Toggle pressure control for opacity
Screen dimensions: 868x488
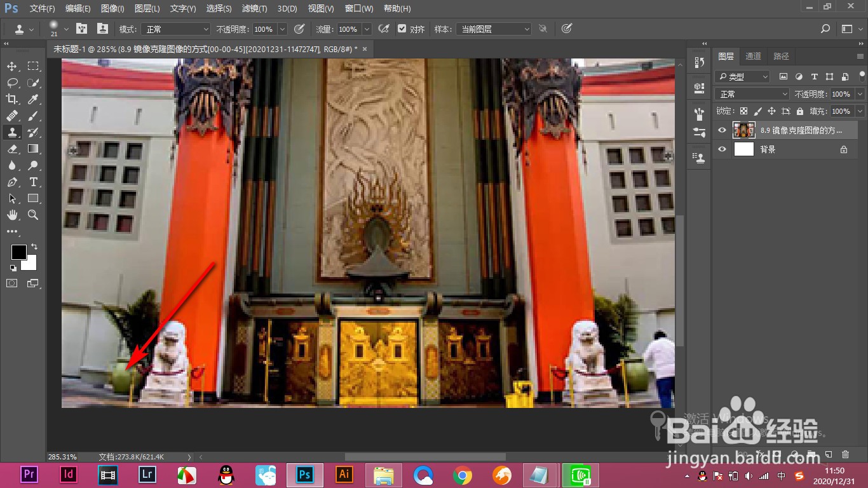click(x=300, y=29)
